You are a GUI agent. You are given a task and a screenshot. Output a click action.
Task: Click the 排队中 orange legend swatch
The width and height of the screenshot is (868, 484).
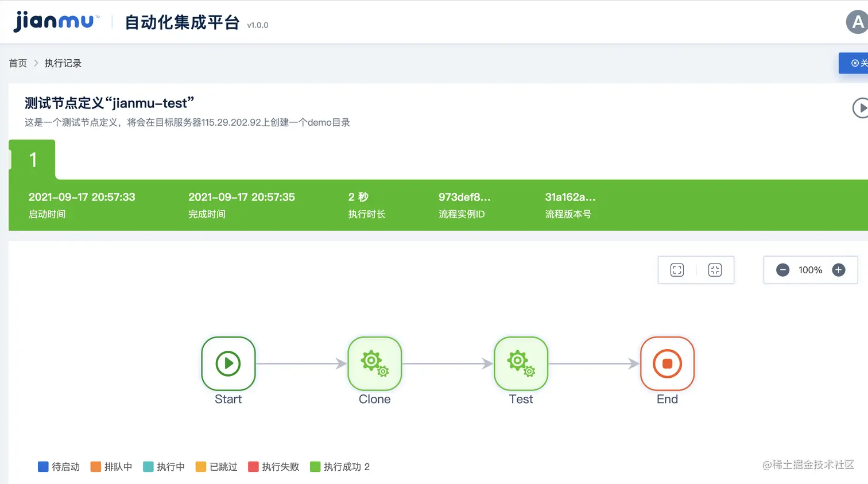(x=96, y=467)
